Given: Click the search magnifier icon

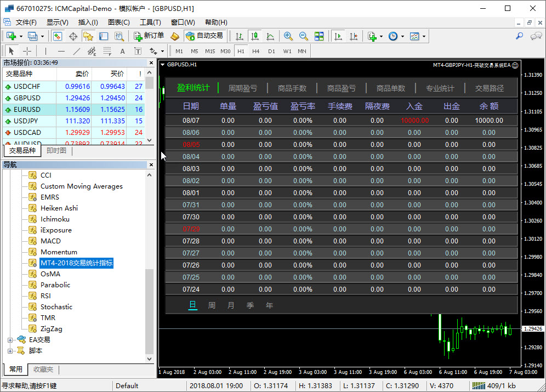Looking at the screenshot, I should click(x=519, y=36).
